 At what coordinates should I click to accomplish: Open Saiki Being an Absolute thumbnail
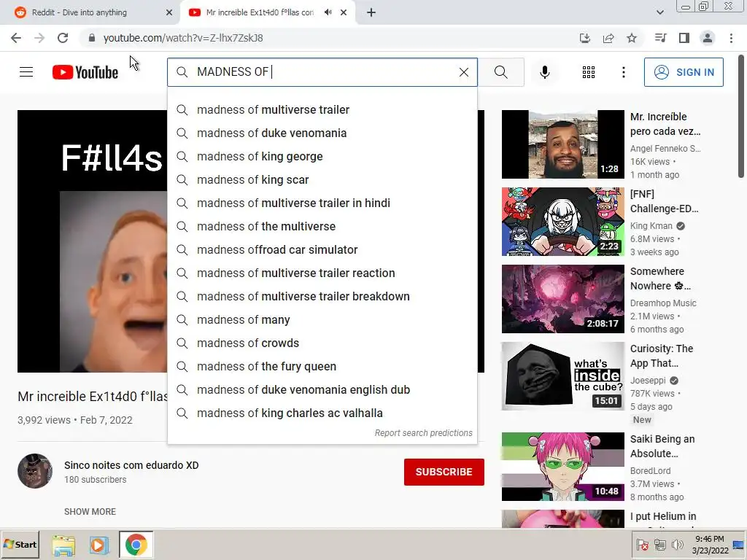point(562,466)
